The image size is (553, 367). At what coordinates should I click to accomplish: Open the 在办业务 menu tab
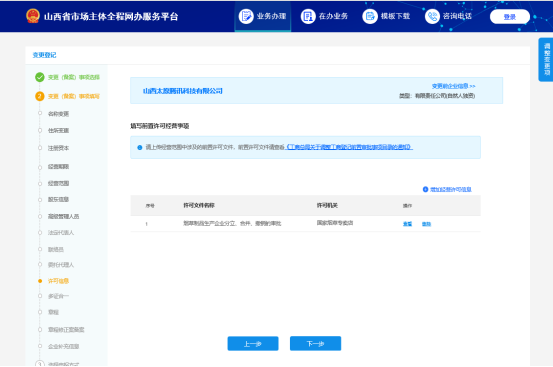coord(325,16)
